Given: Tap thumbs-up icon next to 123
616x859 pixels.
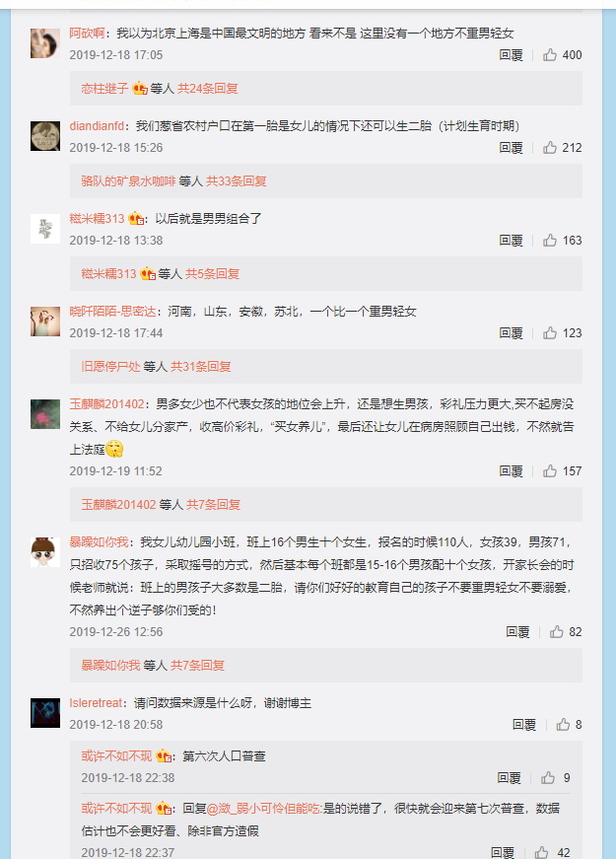Looking at the screenshot, I should (550, 333).
